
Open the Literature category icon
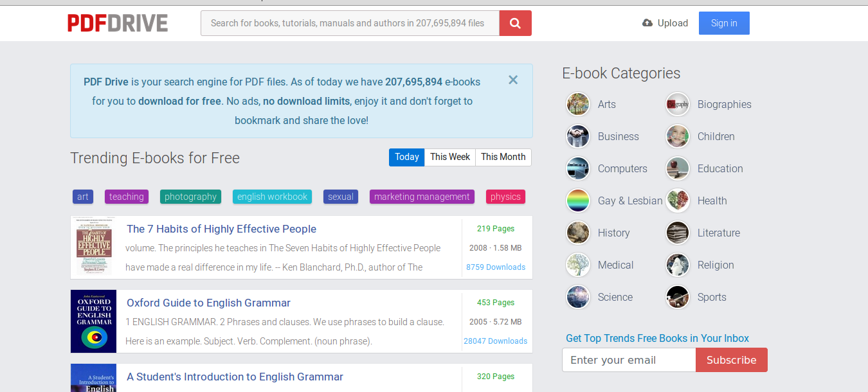coord(678,233)
